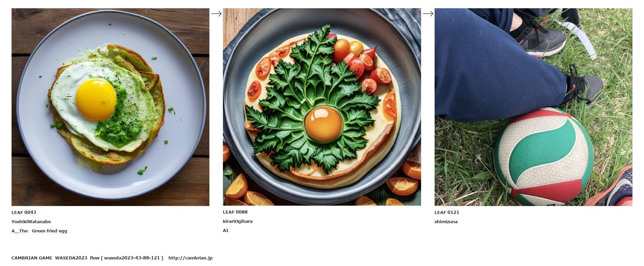644x266 pixels.
Task: Open the green fried egg image
Action: click(110, 107)
